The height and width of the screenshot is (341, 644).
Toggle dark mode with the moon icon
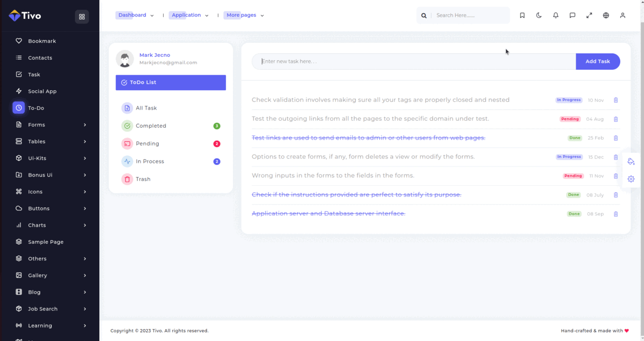click(539, 16)
